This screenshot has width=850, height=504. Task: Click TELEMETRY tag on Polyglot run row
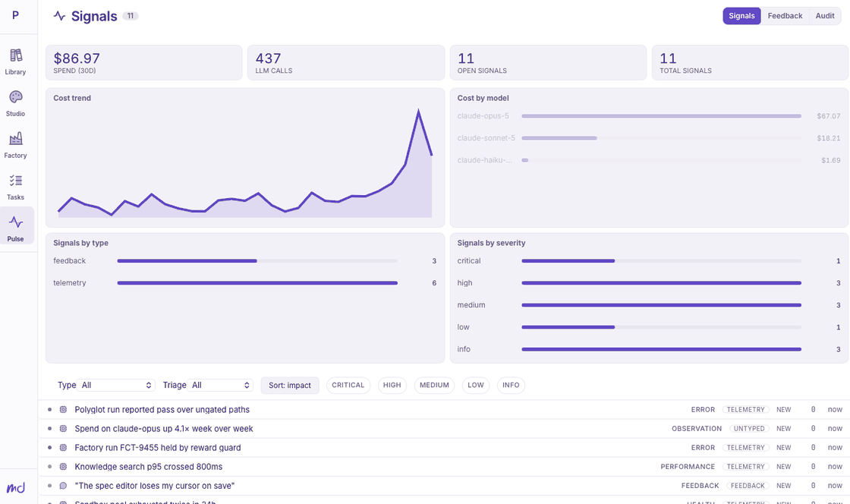(745, 410)
